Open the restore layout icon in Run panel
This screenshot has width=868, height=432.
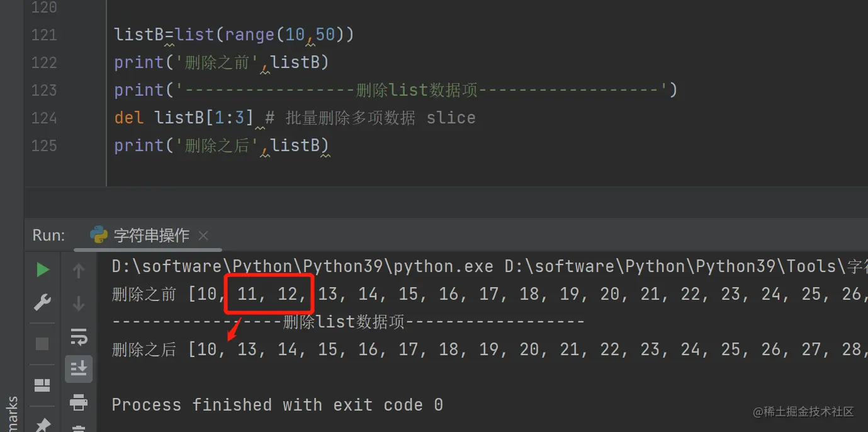(x=42, y=384)
